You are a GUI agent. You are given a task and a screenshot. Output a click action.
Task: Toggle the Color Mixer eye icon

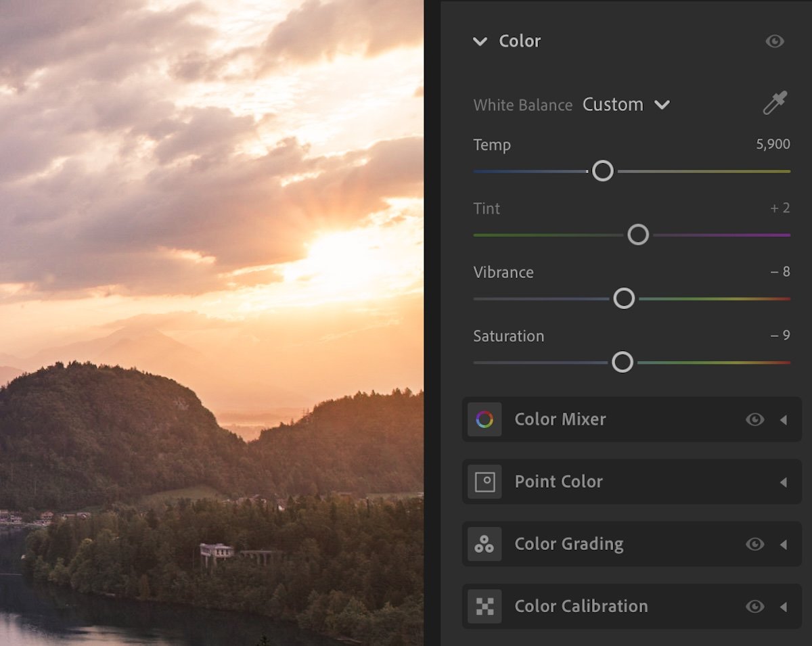[755, 419]
